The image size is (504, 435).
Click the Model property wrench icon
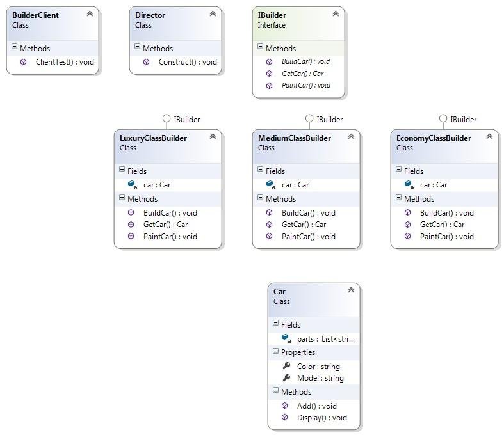point(286,378)
